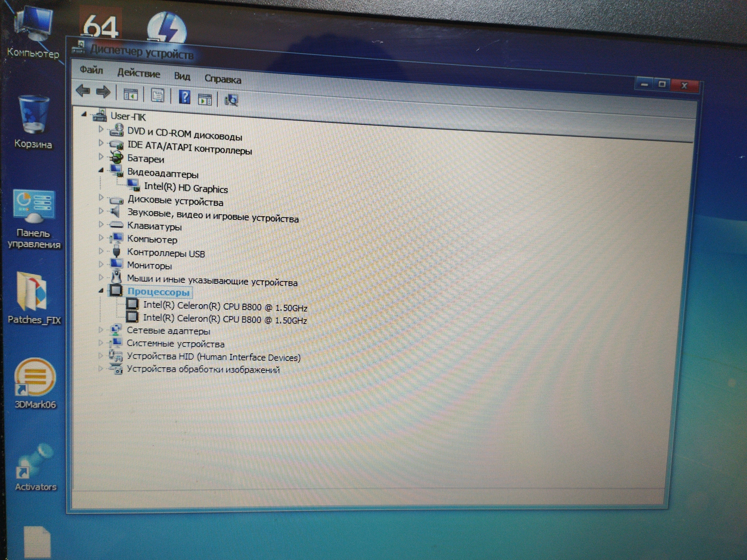This screenshot has width=747, height=560.
Task: Expand the Клавиатуры node
Action: [x=101, y=224]
